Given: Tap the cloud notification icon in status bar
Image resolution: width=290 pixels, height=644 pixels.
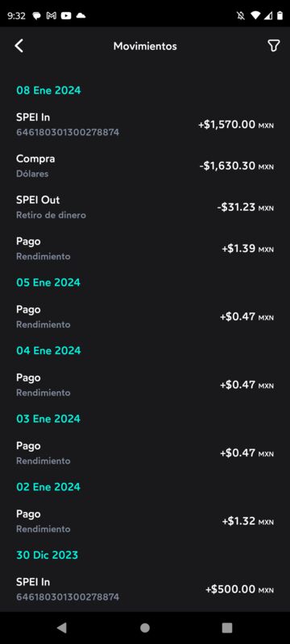Looking at the screenshot, I should (81, 15).
